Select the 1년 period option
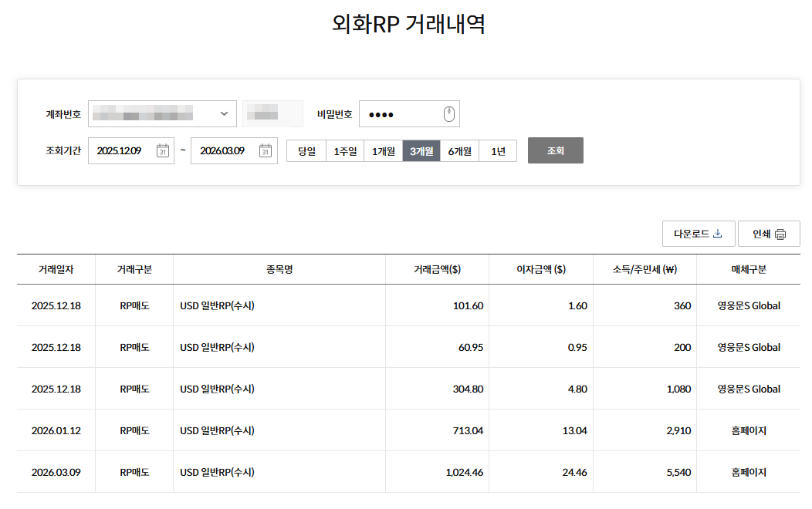The height and width of the screenshot is (509, 812). [498, 150]
